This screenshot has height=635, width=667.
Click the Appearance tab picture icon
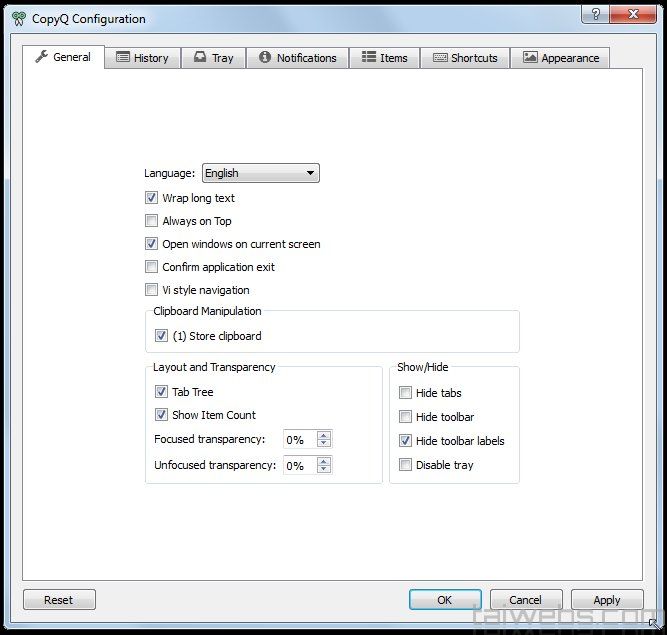[x=530, y=58]
